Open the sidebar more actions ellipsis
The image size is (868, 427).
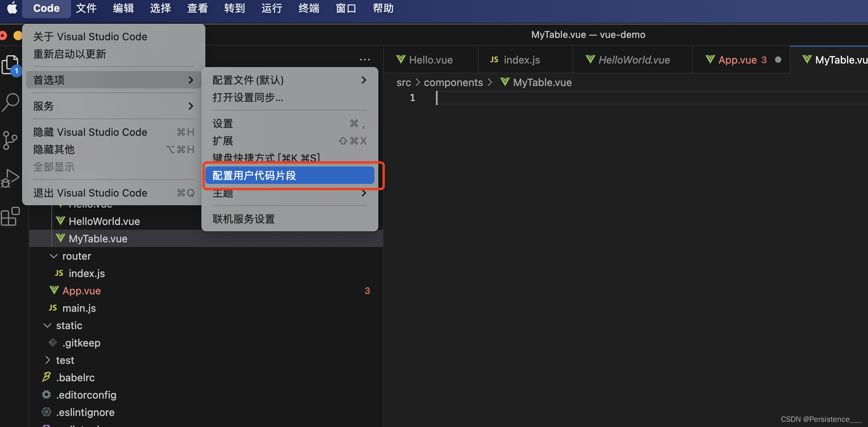(x=365, y=60)
